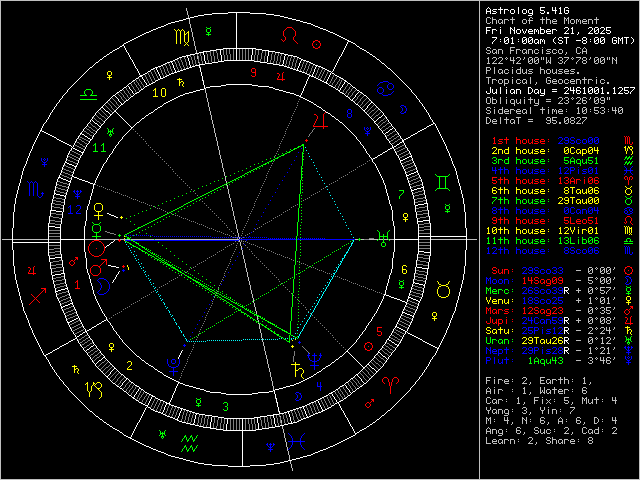Click the Venus position '18Sco25'
640x480 pixels.
542,301
